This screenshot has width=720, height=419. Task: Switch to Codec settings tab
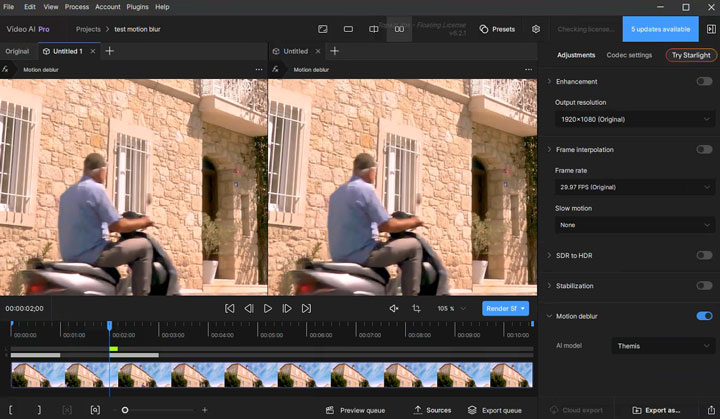[629, 55]
